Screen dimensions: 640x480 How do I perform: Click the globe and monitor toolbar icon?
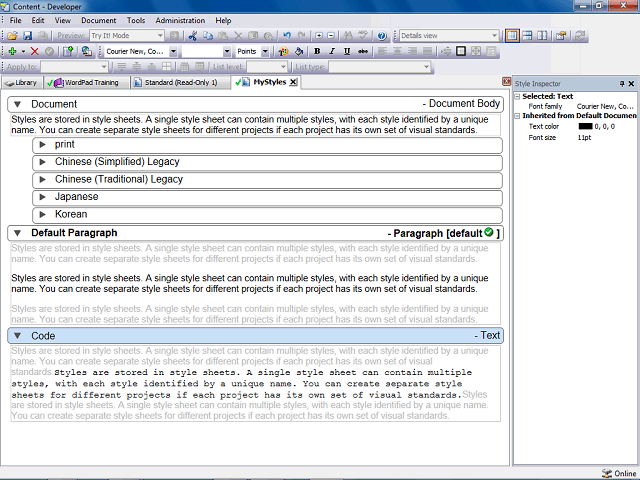pos(87,51)
